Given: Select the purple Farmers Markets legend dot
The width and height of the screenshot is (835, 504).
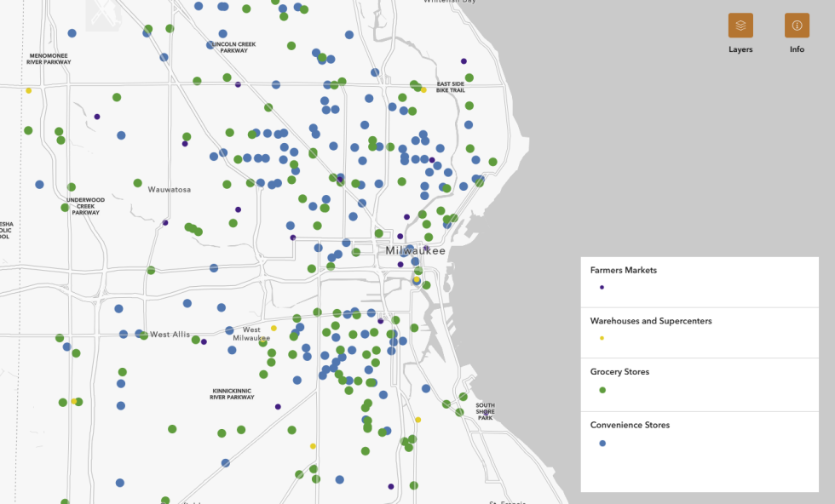Looking at the screenshot, I should 601,288.
